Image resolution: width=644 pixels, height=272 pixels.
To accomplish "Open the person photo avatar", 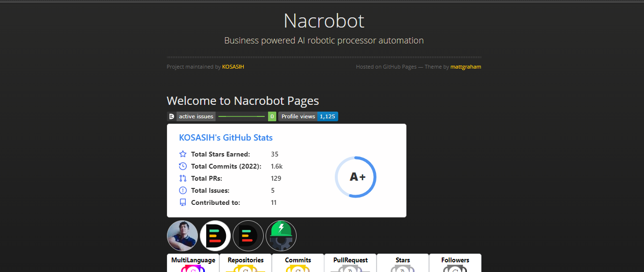I will (x=182, y=236).
